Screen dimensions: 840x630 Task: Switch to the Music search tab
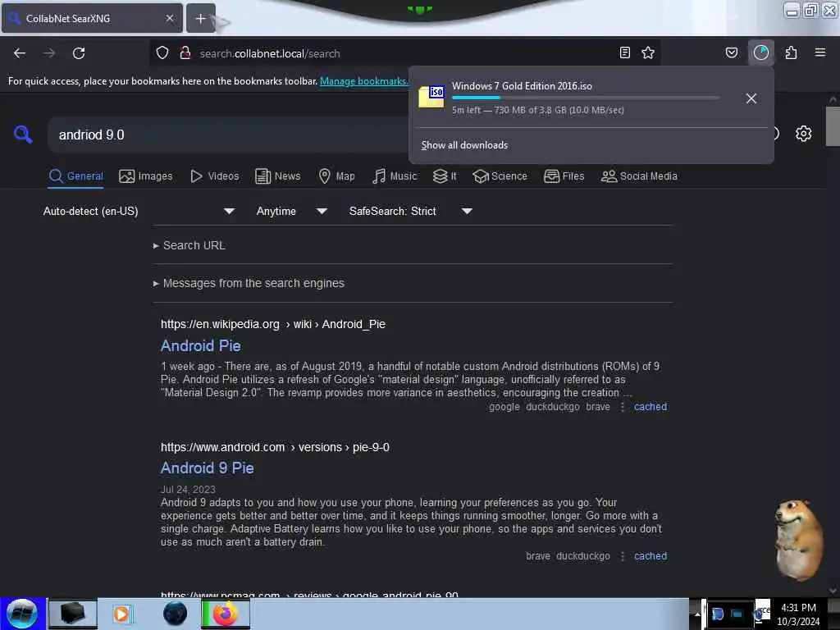pyautogui.click(x=395, y=176)
